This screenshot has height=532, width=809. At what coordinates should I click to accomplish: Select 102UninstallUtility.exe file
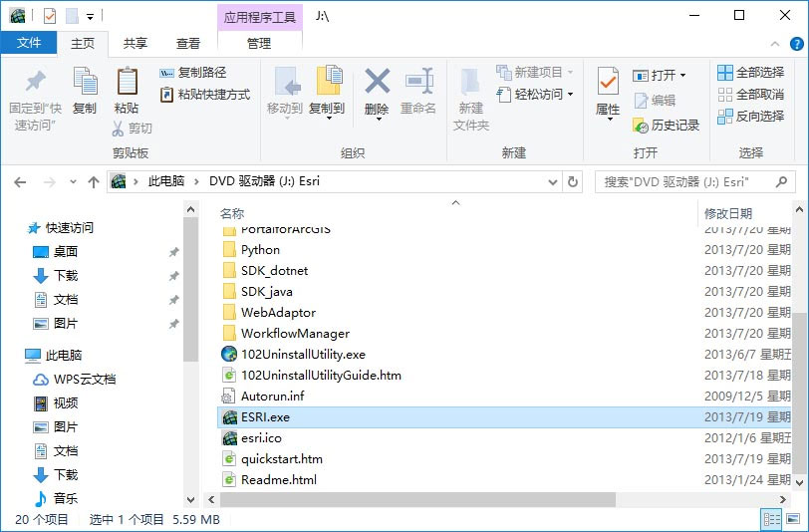[x=293, y=355]
